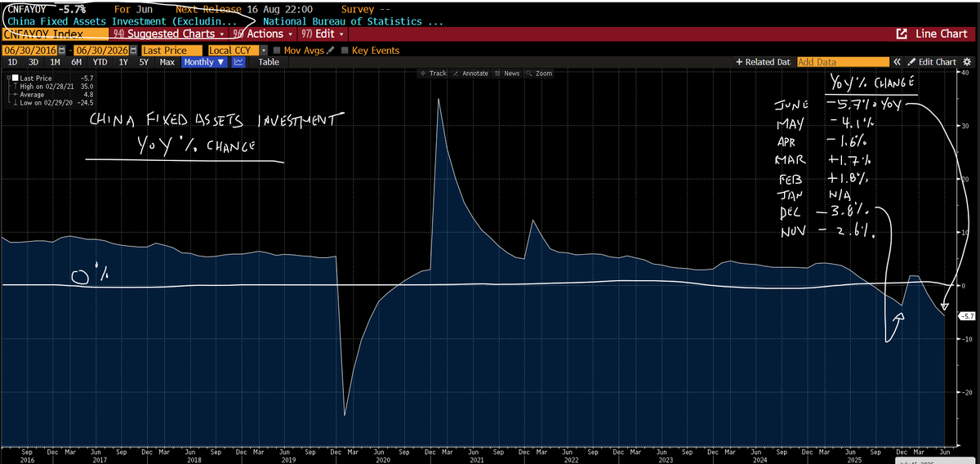Click the start date field 06/30/2016

click(x=29, y=51)
